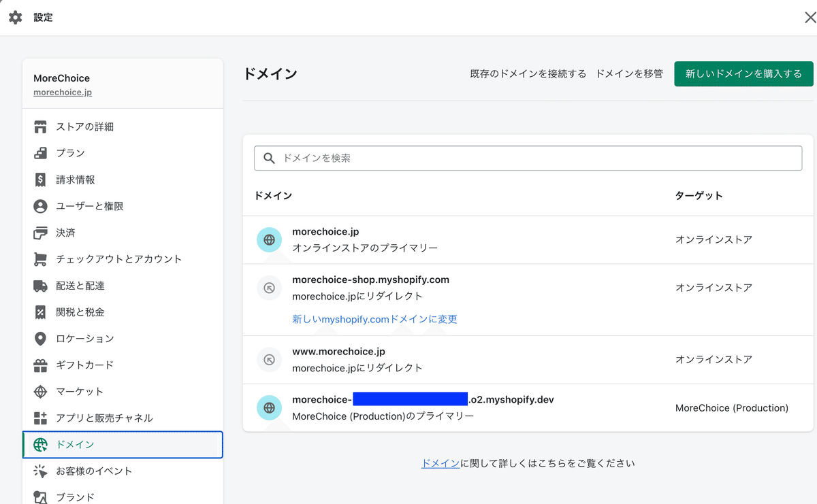This screenshot has width=817, height=504.
Task: Focus the ドメインを検索 search field
Action: (x=528, y=158)
